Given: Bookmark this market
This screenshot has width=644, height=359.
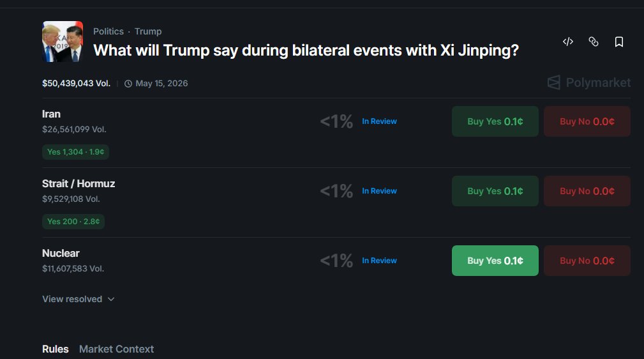Looking at the screenshot, I should pyautogui.click(x=619, y=42).
